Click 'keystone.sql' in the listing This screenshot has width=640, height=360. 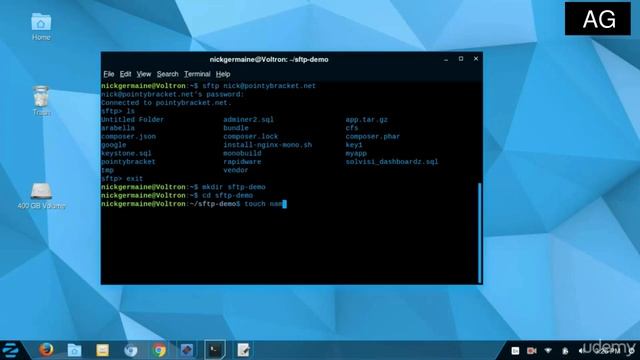126,153
